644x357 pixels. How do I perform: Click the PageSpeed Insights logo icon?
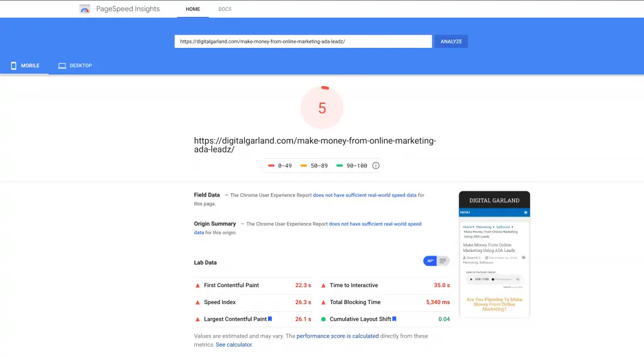tap(85, 9)
